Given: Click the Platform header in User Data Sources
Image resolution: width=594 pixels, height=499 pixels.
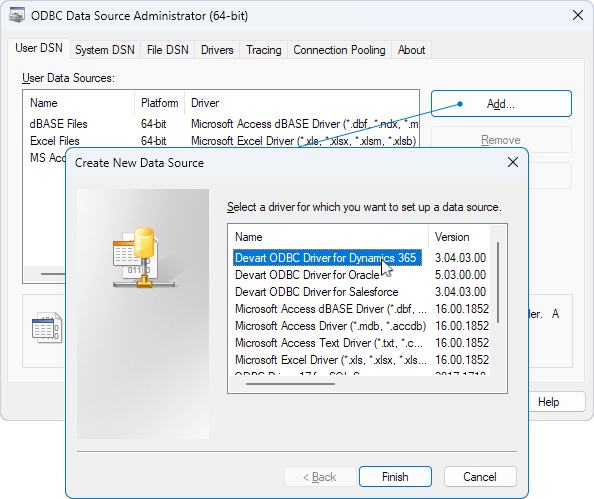Looking at the screenshot, I should point(159,103).
